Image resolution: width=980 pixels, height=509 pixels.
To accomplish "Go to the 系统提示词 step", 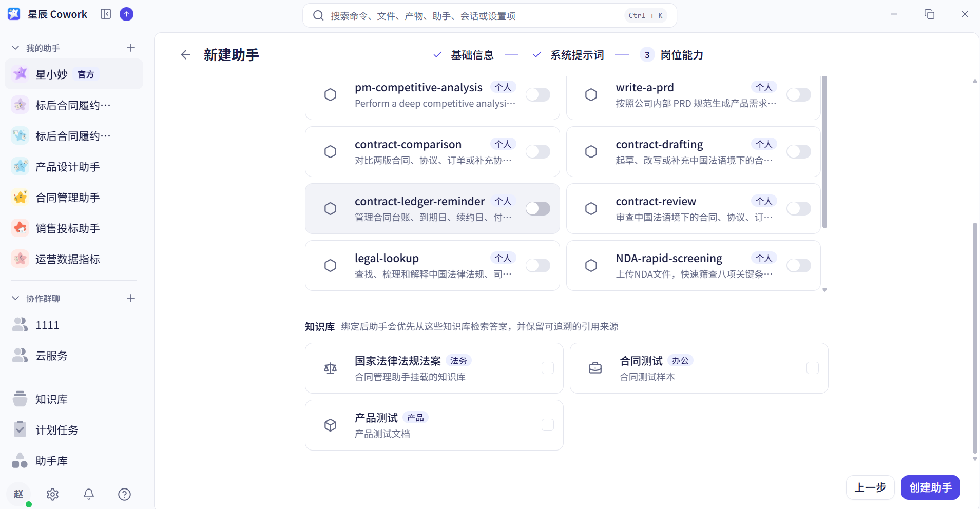I will tap(568, 55).
